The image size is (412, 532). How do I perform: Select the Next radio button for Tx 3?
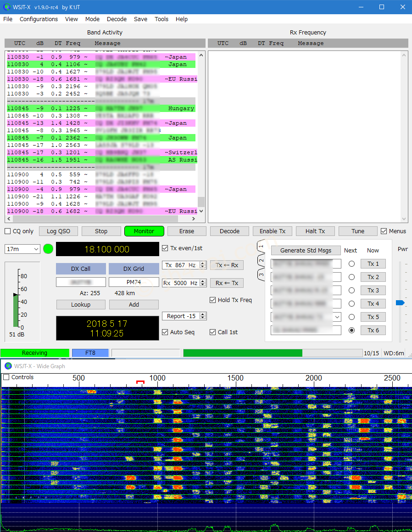click(x=351, y=291)
